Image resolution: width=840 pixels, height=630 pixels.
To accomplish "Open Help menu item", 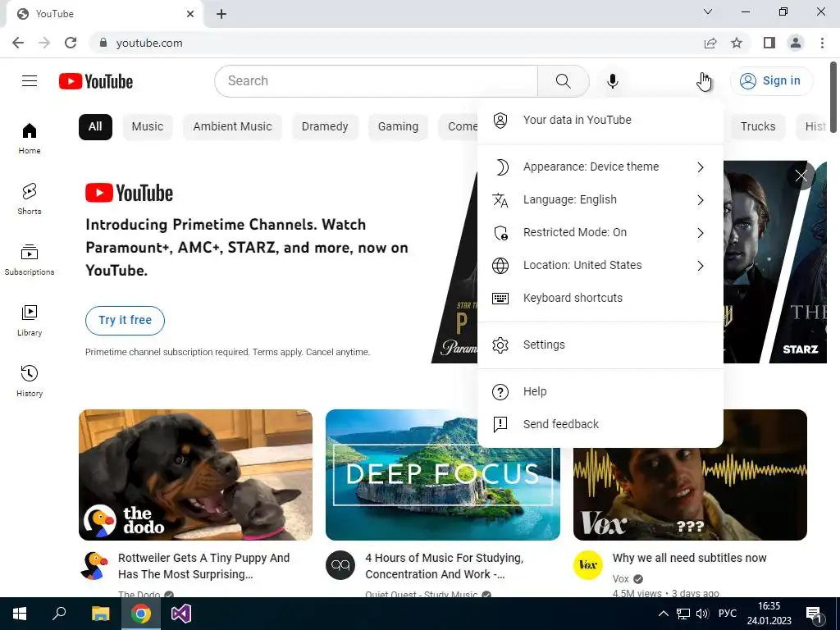I will 600,391.
